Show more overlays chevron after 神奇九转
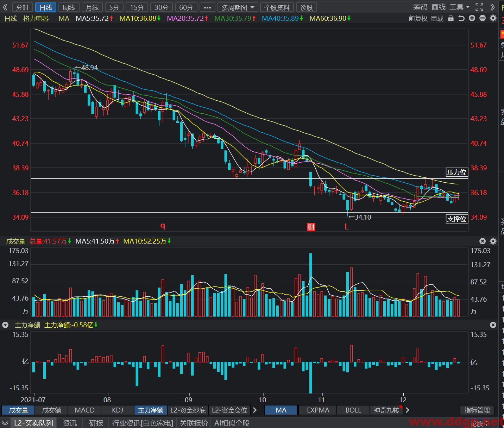This screenshot has width=504, height=428. (x=408, y=410)
